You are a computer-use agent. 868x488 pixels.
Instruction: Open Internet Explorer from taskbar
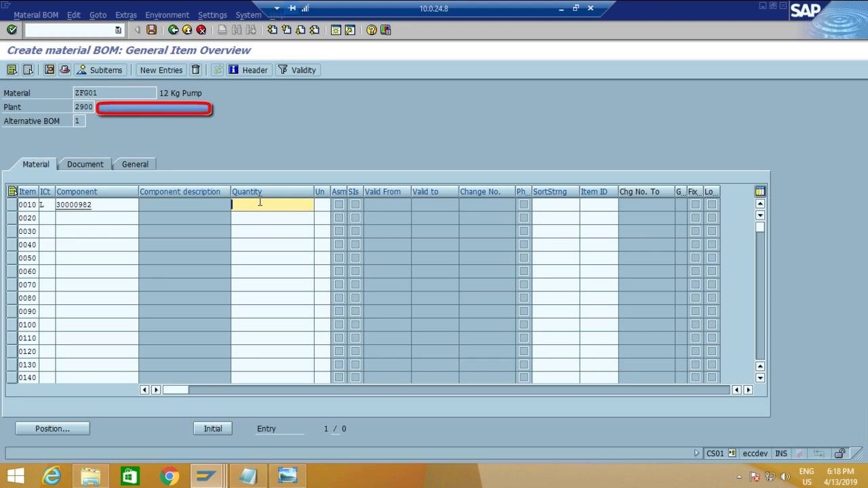[x=52, y=476]
